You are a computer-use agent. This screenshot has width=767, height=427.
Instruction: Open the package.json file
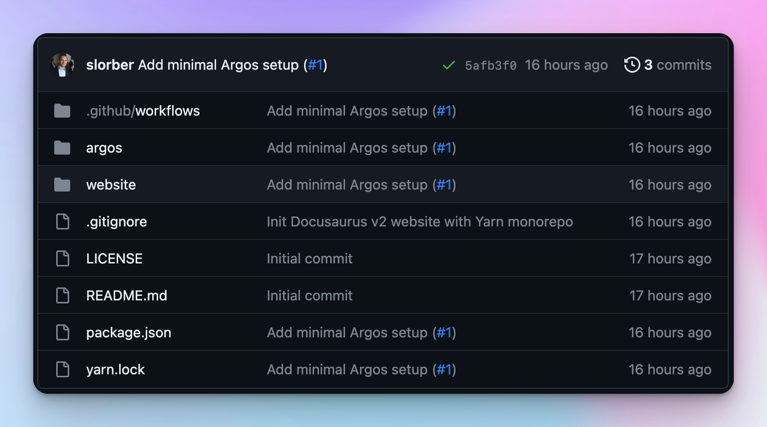click(x=128, y=333)
